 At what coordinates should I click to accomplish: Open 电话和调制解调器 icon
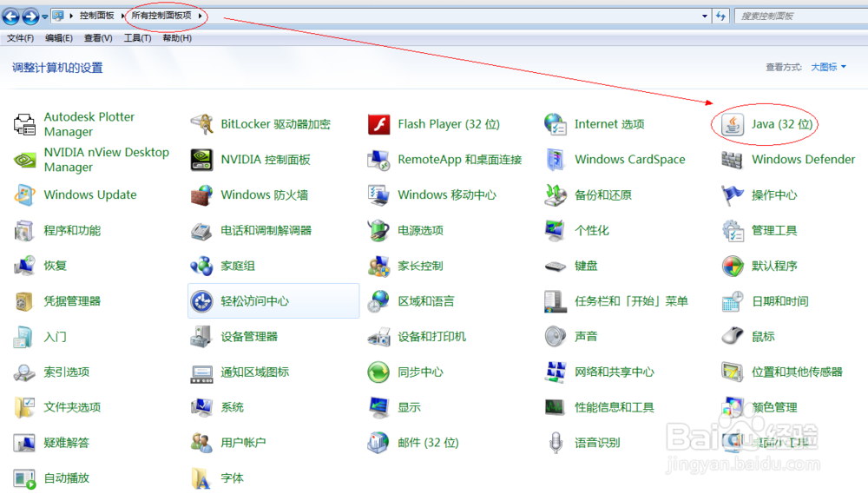201,230
